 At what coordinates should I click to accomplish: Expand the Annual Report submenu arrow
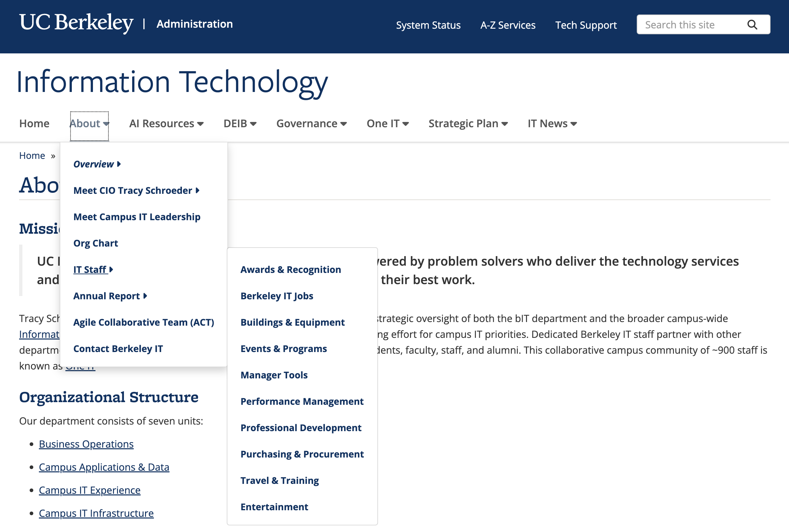145,296
